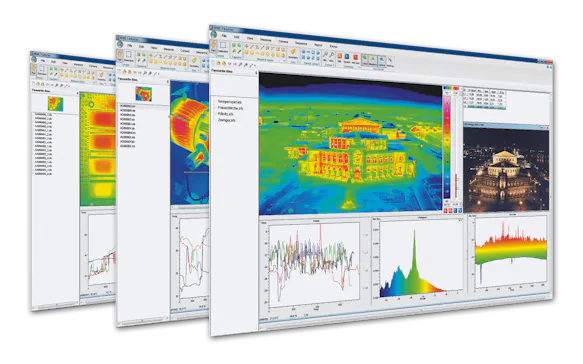This screenshot has width=583, height=364.
Task: Select the thermal thumbnail in the rearmost window
Action: coord(55,104)
